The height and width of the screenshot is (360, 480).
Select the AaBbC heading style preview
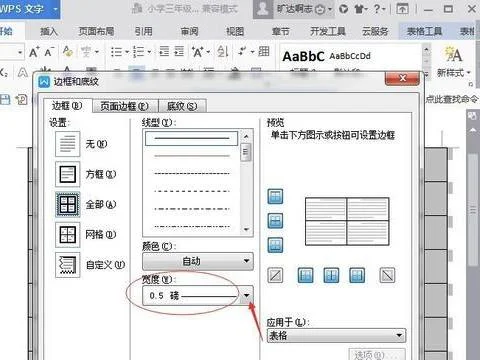coord(303,56)
